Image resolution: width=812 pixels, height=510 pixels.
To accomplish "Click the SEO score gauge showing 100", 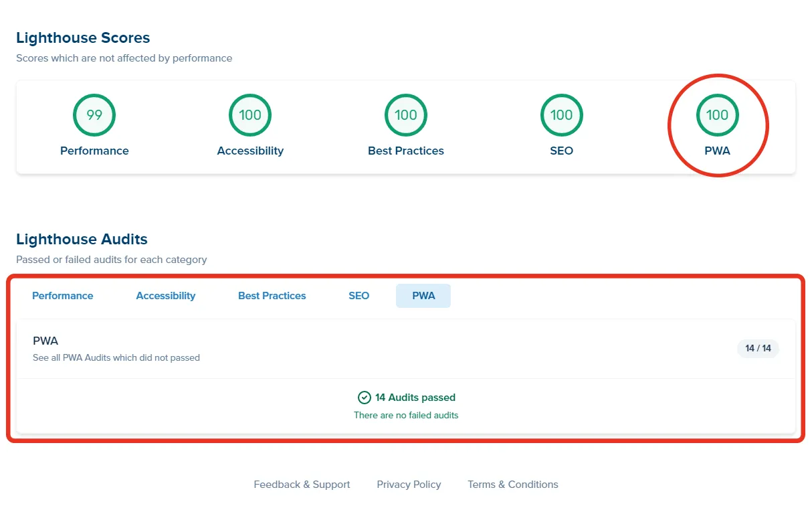I will point(562,115).
